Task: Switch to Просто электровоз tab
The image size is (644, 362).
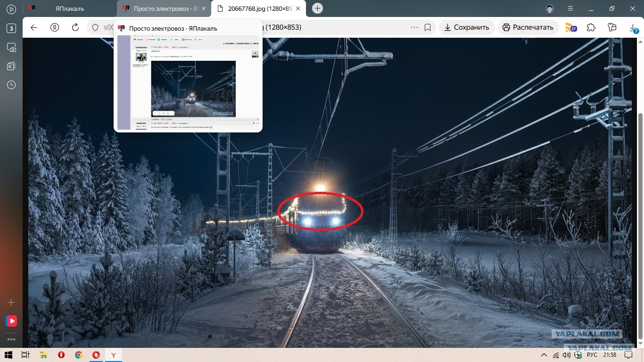Action: pyautogui.click(x=164, y=8)
